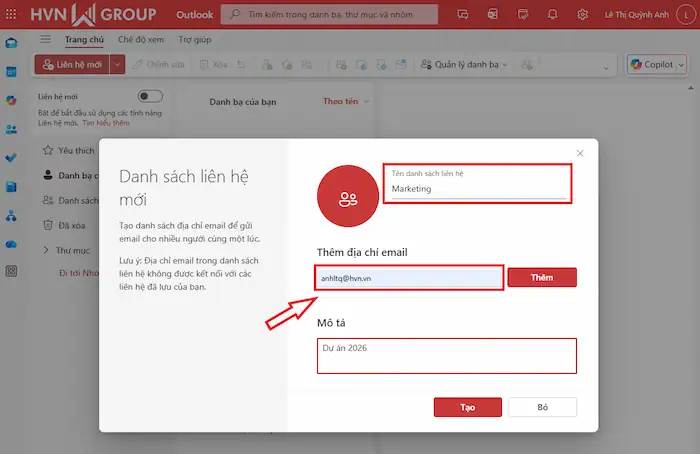The image size is (700, 454).
Task: Toggle the 'Liên hệ mới' switch
Action: click(x=150, y=96)
